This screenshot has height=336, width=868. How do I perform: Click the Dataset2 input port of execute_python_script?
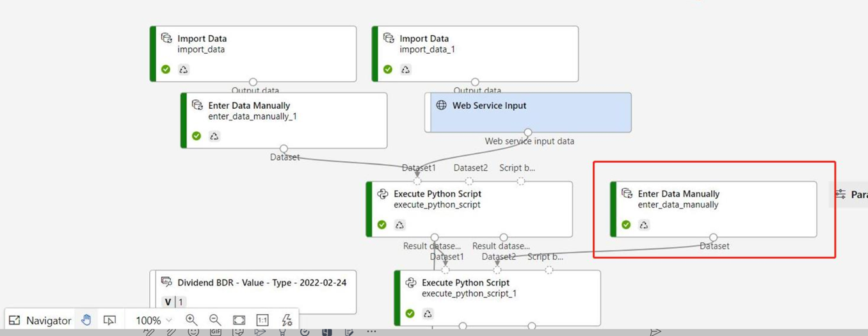[x=469, y=181]
